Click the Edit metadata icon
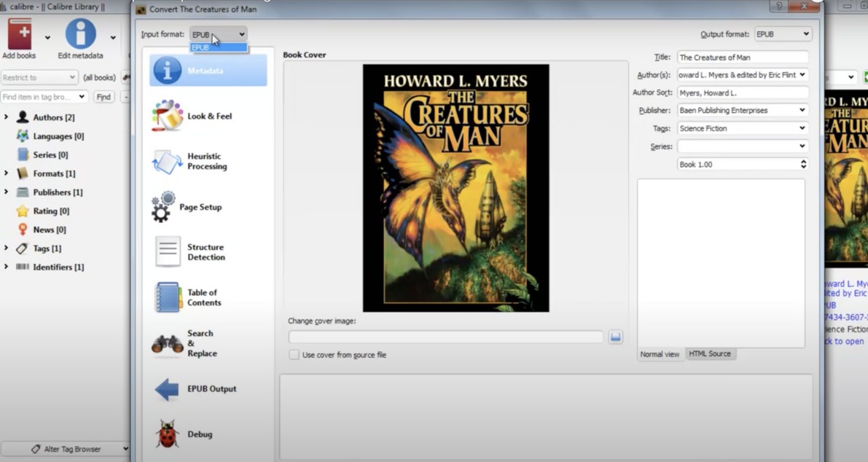Screen dimensions: 868x462 tap(81, 34)
